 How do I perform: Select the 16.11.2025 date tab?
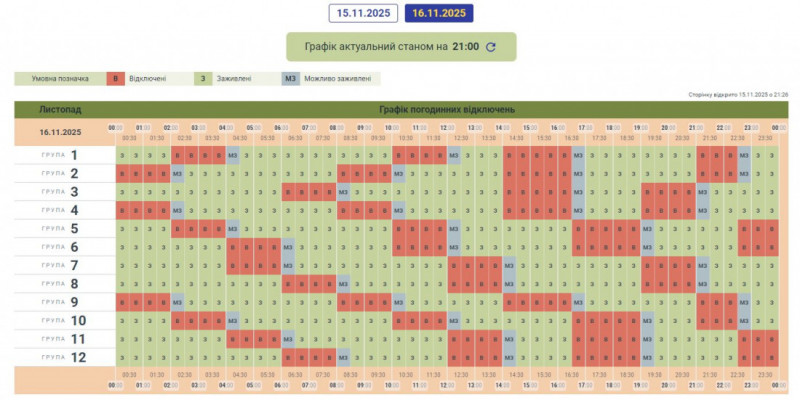tap(438, 13)
